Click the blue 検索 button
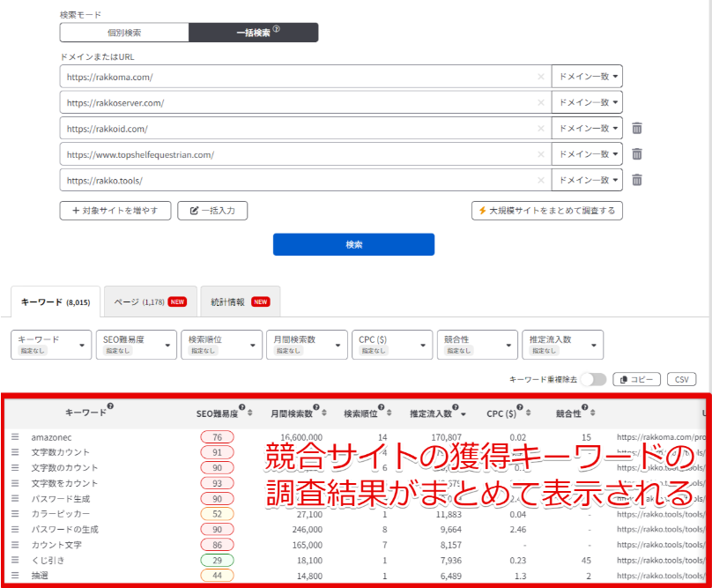 click(353, 244)
